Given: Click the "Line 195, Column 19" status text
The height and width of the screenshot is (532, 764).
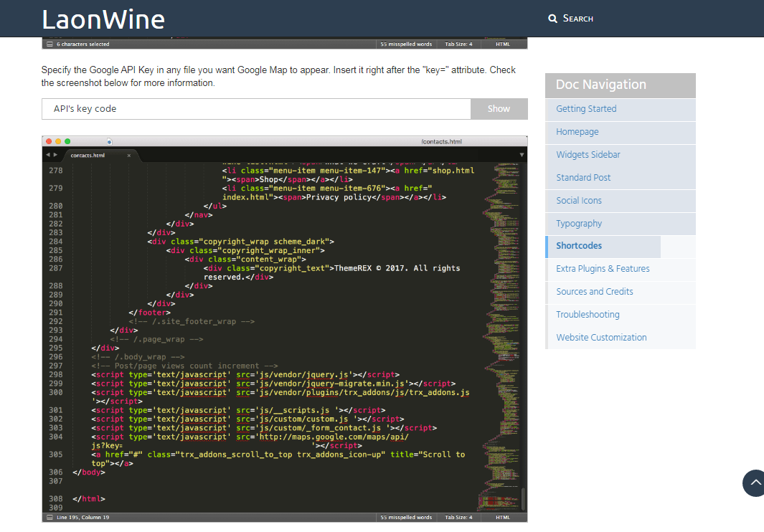Looking at the screenshot, I should point(82,518).
